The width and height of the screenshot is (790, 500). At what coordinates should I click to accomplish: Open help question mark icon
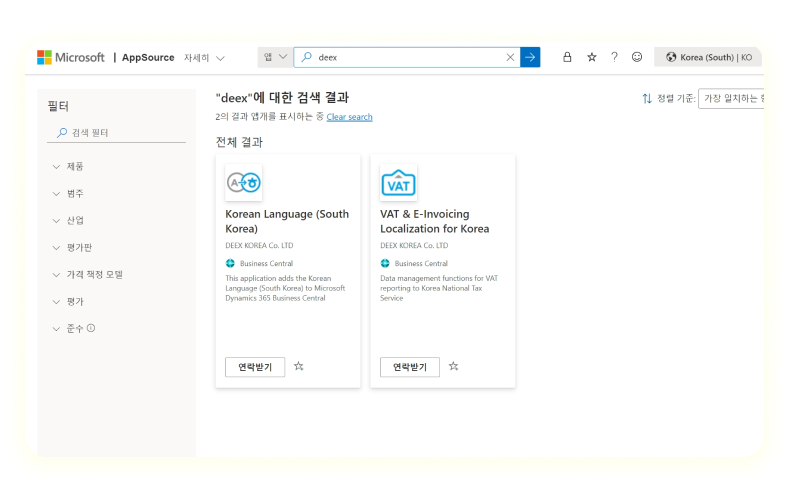pos(614,57)
